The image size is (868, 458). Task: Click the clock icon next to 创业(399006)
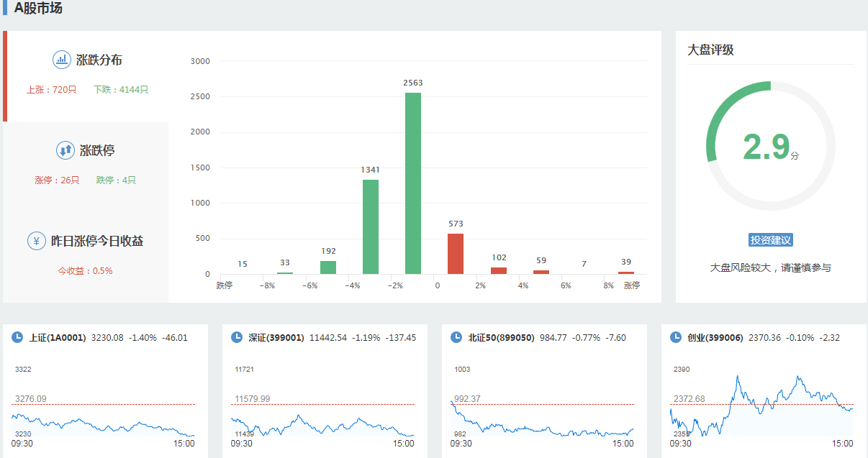click(676, 337)
